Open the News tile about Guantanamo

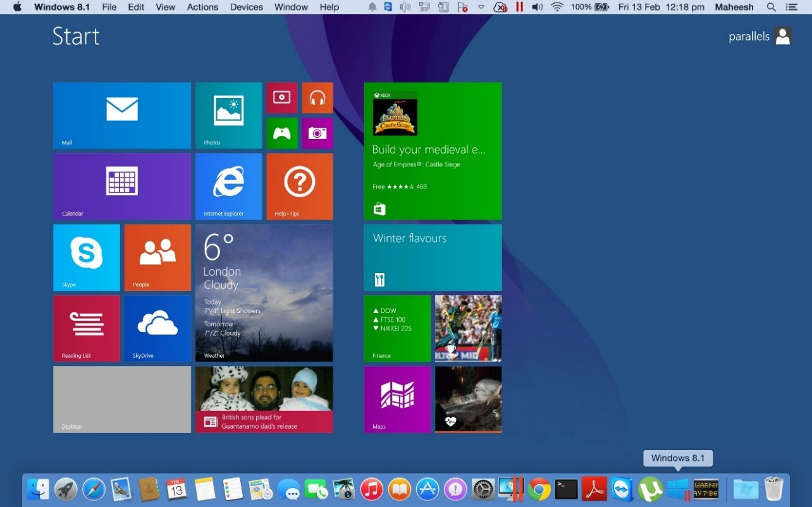pos(264,400)
